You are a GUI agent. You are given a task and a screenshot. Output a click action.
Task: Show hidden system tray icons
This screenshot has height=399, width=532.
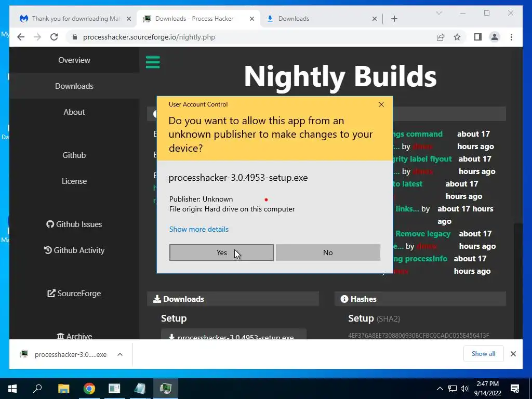[x=440, y=389]
